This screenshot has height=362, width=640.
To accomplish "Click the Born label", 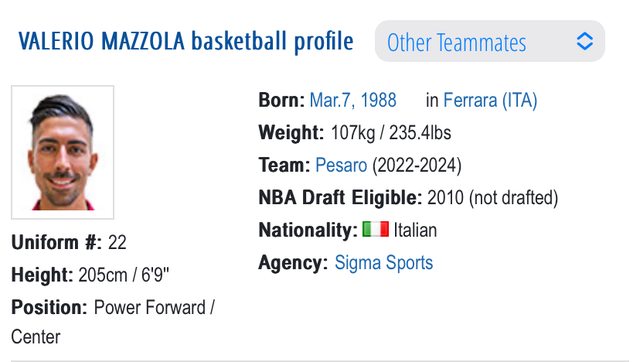I will click(x=282, y=100).
